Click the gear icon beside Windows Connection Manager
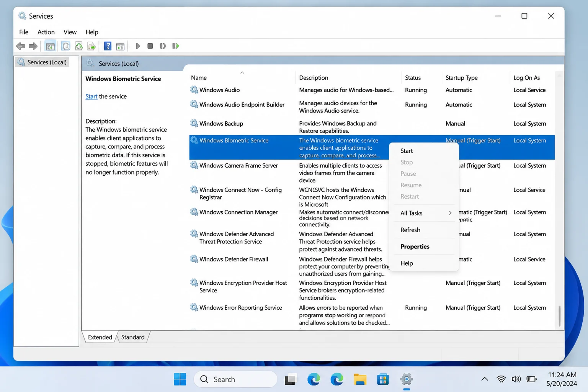 click(194, 212)
